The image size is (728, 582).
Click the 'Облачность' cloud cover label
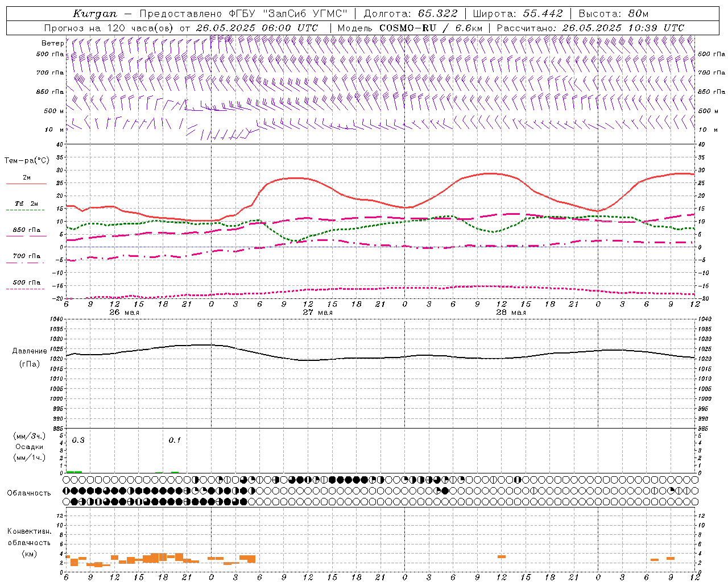coord(29,493)
